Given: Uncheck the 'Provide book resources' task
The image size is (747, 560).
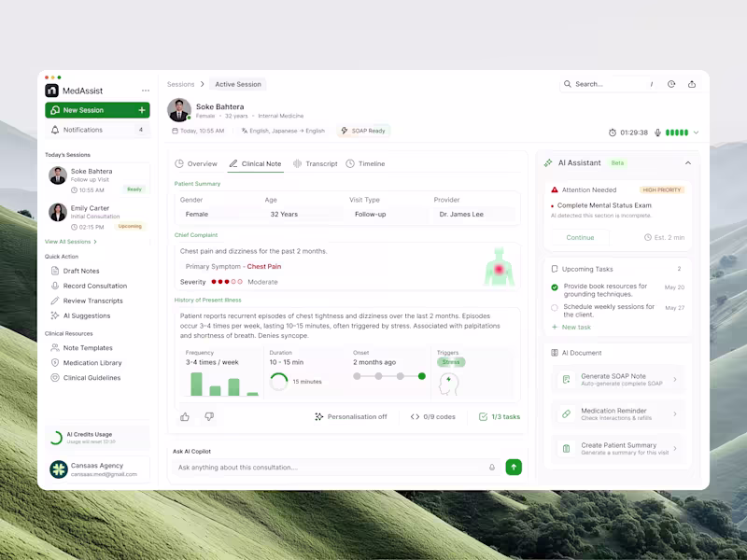Looking at the screenshot, I should pos(555,287).
